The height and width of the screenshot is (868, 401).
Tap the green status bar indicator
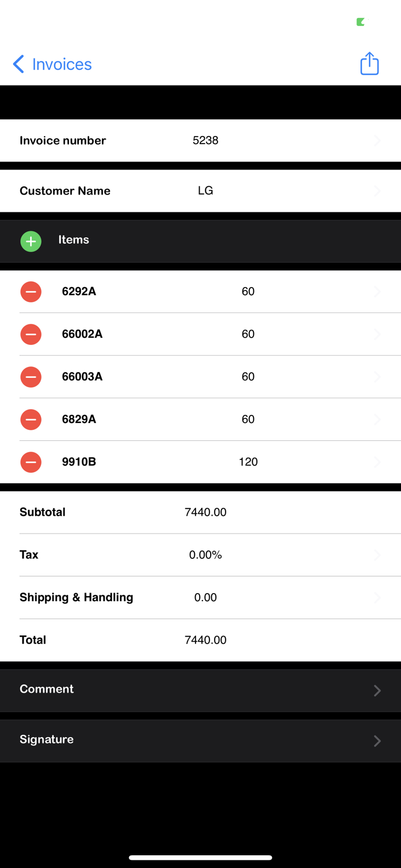(x=360, y=21)
